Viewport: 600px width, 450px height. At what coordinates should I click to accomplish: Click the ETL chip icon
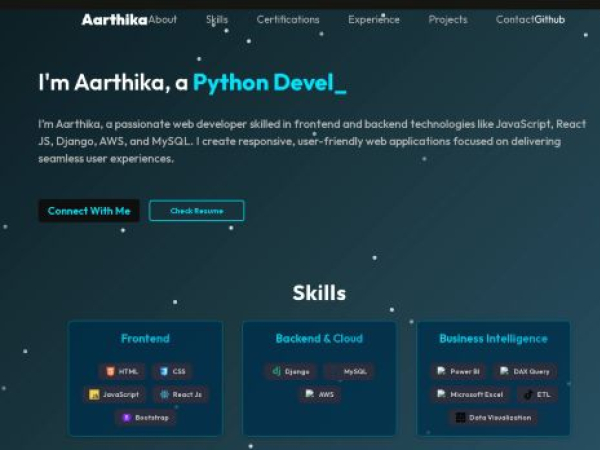point(528,395)
